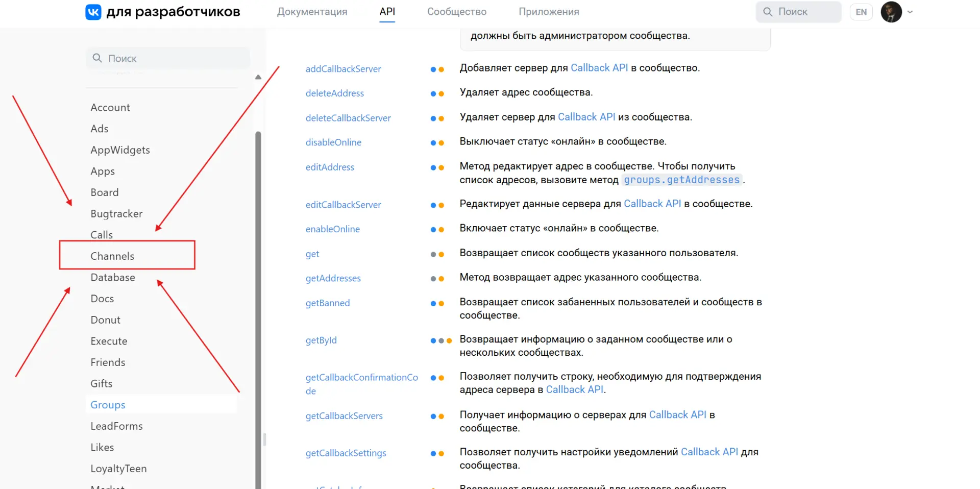Click the VK logo icon
This screenshot has height=489, width=980.
[x=93, y=12]
